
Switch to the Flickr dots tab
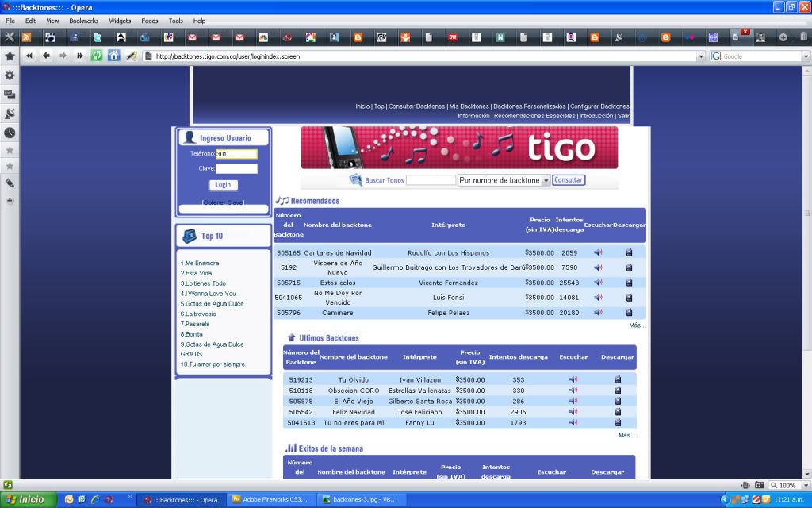click(689, 37)
